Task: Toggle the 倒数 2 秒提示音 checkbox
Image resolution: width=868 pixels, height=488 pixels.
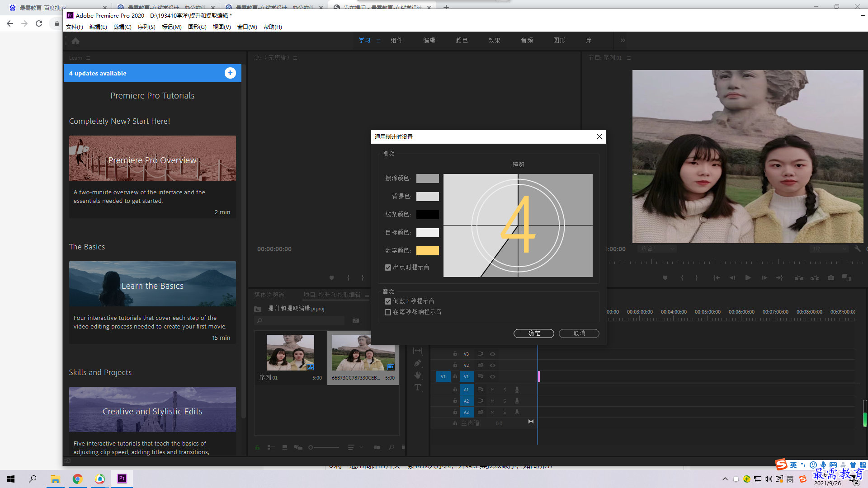Action: [388, 301]
